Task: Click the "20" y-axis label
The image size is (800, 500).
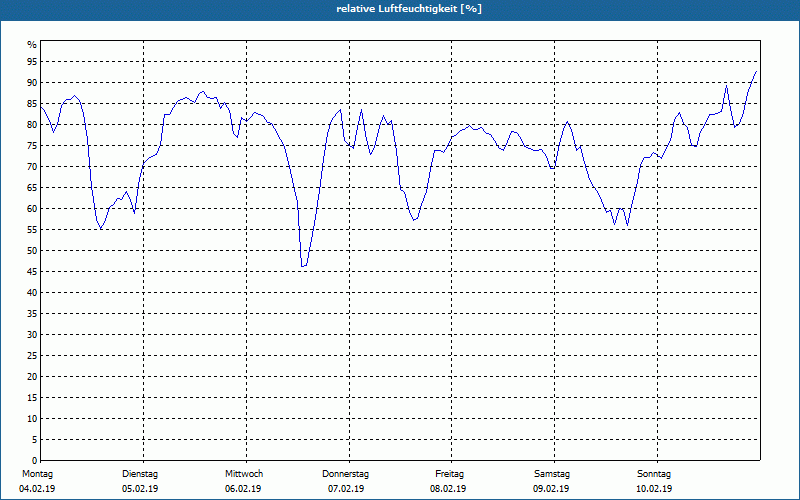Action: pos(32,377)
